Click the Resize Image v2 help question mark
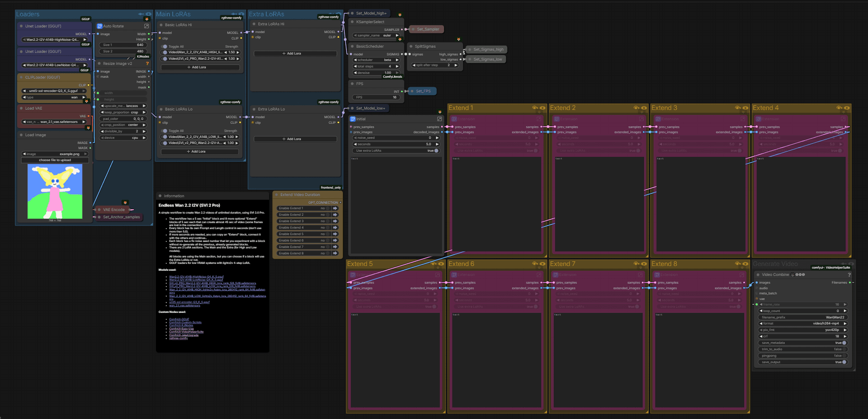 147,64
